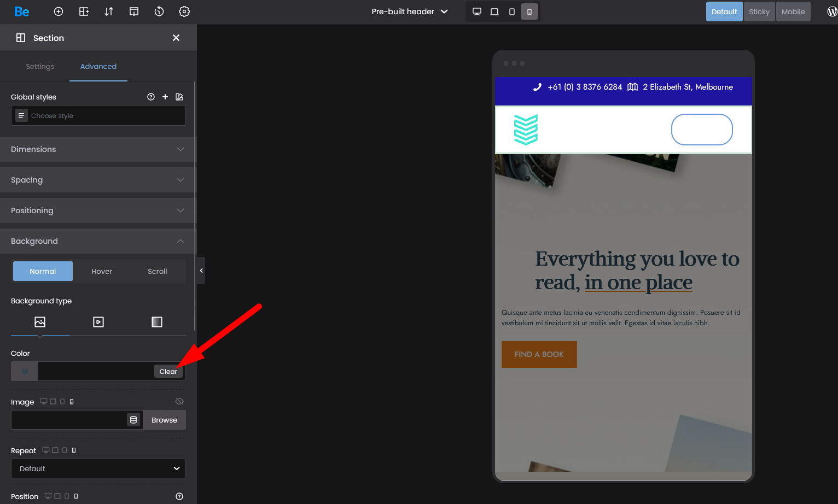Switch to desktop device preview
Viewport: 838px width, 504px height.
[477, 11]
